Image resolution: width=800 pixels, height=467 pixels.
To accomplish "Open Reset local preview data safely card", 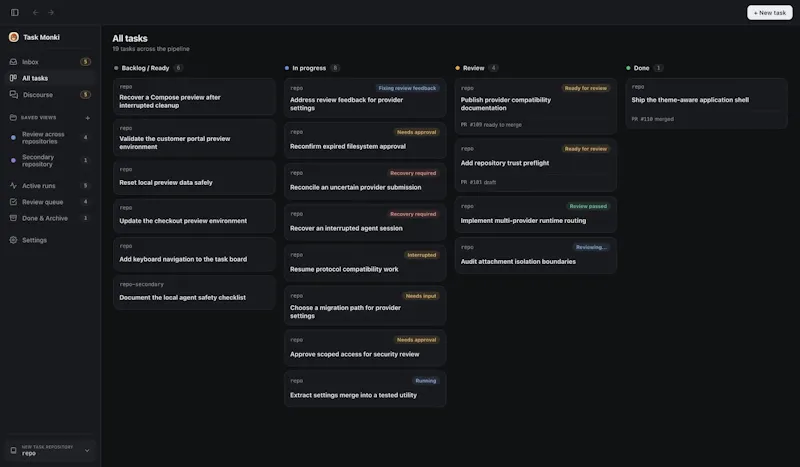I will 194,178.
